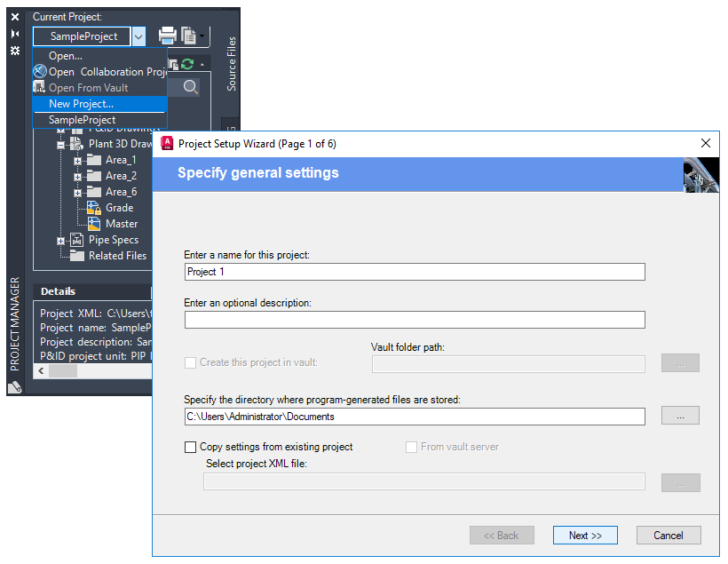Expand the Area_2 folder
Image resolution: width=728 pixels, height=564 pixels.
pyautogui.click(x=77, y=177)
